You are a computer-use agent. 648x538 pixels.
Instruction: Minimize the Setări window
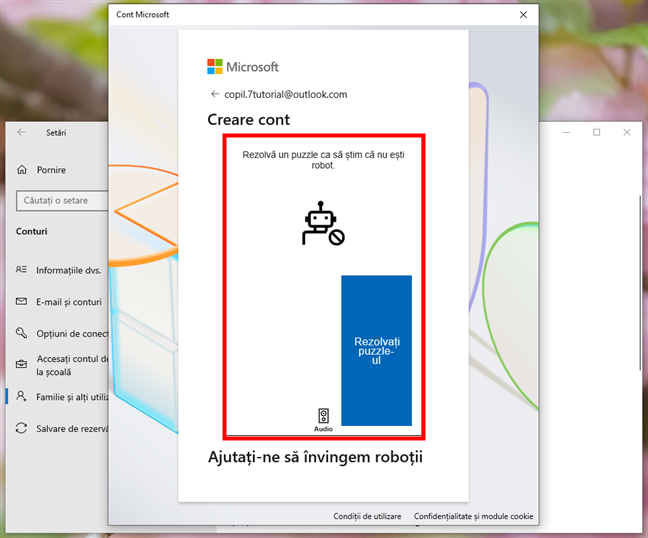point(567,132)
